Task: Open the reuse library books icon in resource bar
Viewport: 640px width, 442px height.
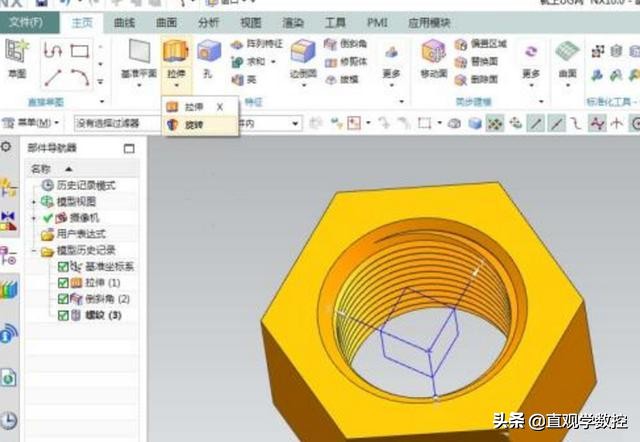Action: (x=9, y=289)
